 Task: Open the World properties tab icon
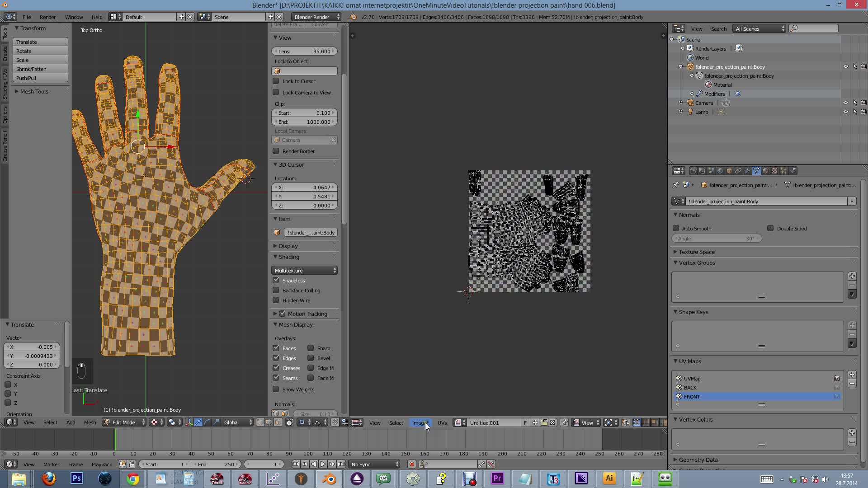(x=720, y=171)
